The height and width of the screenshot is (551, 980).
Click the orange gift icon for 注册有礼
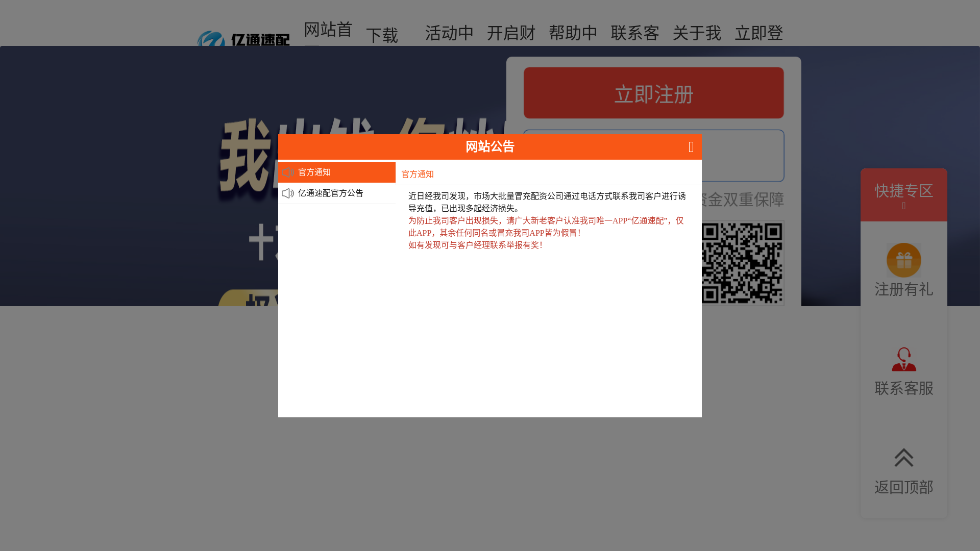click(x=903, y=260)
